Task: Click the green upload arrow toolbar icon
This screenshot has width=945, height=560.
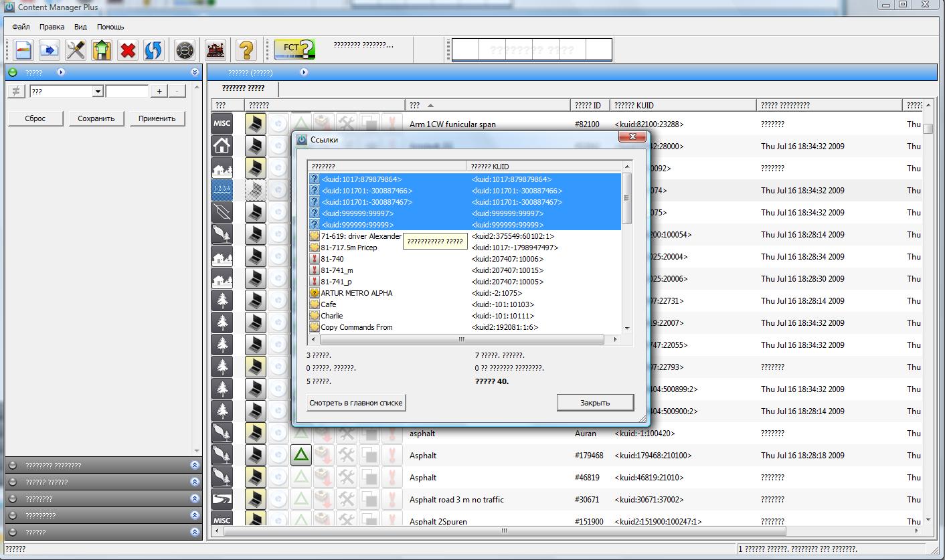Action: pos(102,50)
